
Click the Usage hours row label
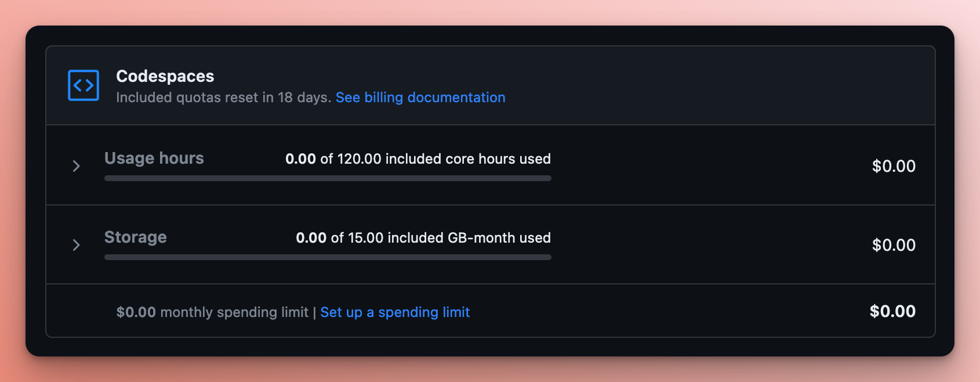tap(154, 158)
